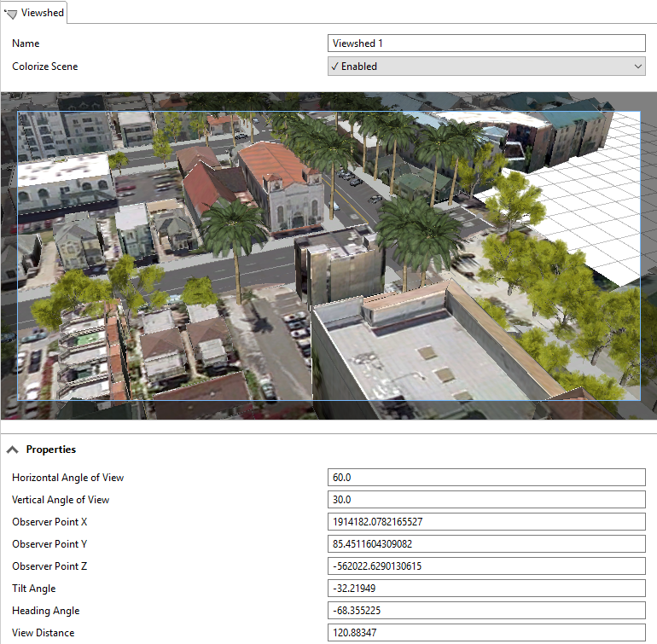Viewport: 657px width, 644px height.
Task: Click the View Distance label
Action: click(x=44, y=633)
